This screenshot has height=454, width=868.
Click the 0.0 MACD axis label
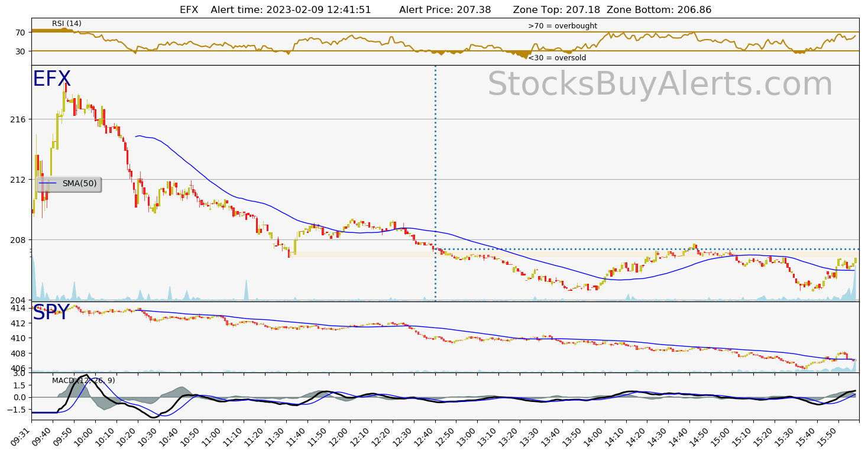[x=20, y=397]
